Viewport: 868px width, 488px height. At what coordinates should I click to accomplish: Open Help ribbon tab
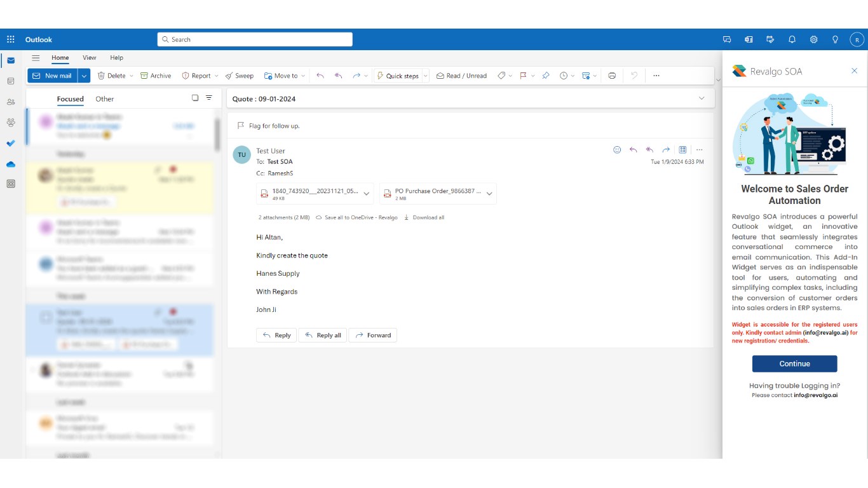[117, 58]
